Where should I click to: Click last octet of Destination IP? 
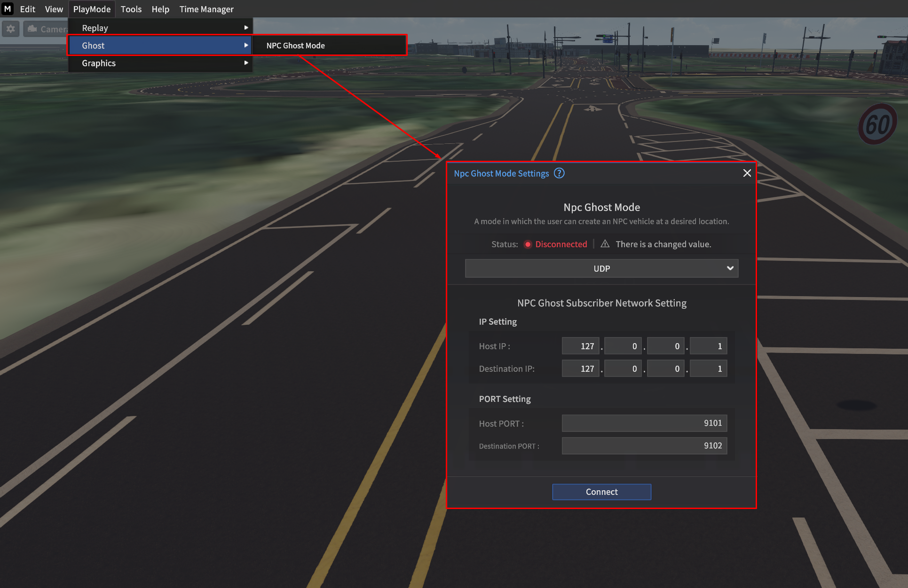click(x=708, y=368)
